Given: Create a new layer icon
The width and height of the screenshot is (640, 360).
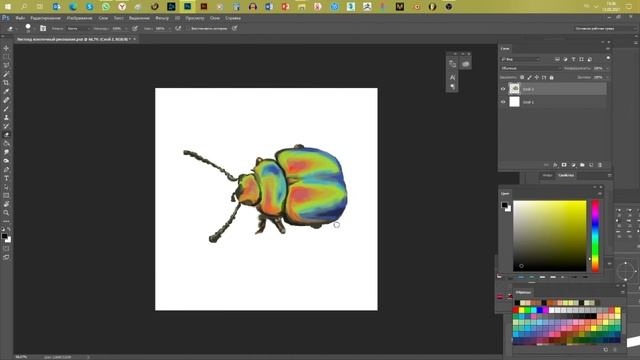Looking at the screenshot, I should tap(591, 165).
